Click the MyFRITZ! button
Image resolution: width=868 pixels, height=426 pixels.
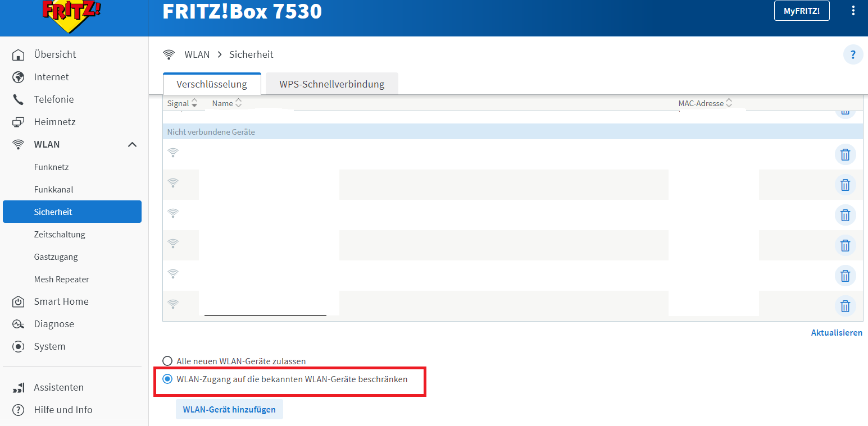point(802,11)
